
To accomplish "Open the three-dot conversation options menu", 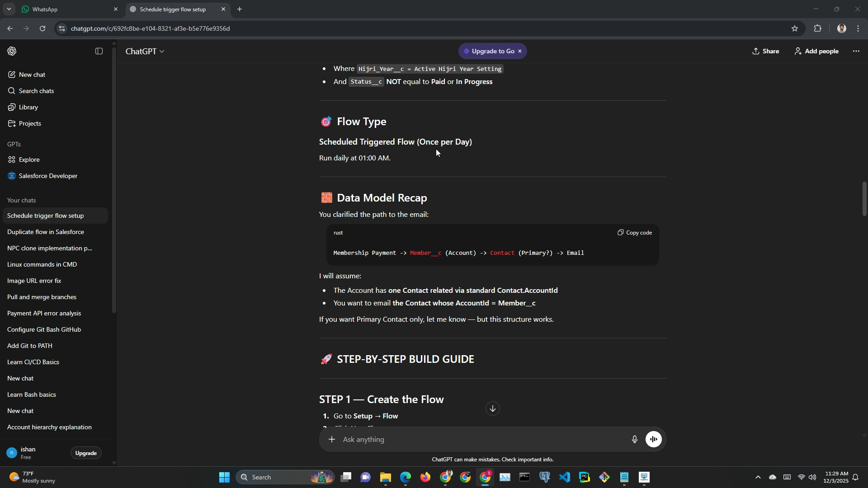I will 856,51.
